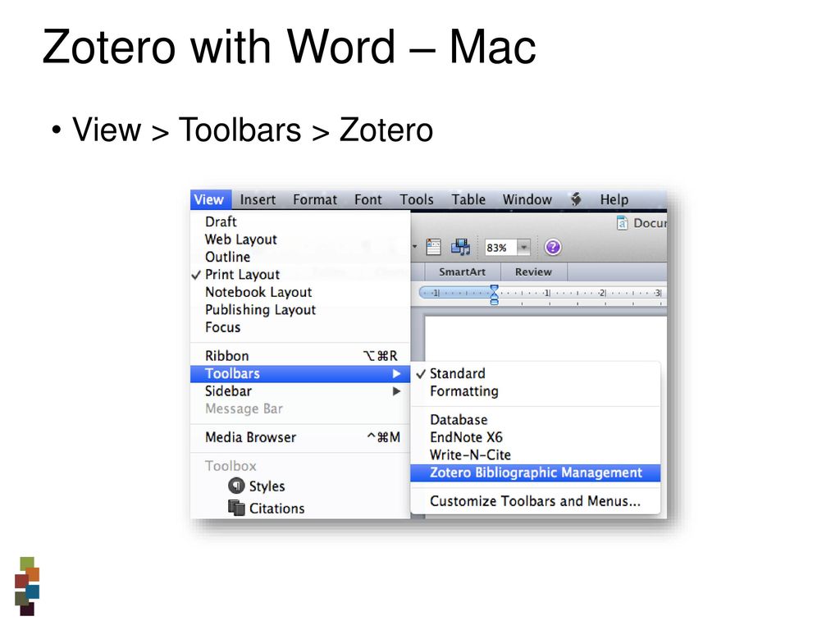Open the View menu

coord(210,200)
